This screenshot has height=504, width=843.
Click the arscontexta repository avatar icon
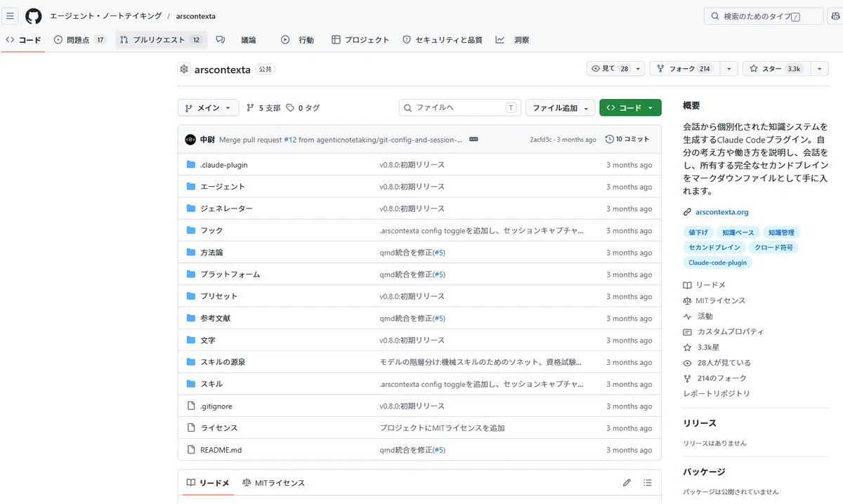click(184, 69)
